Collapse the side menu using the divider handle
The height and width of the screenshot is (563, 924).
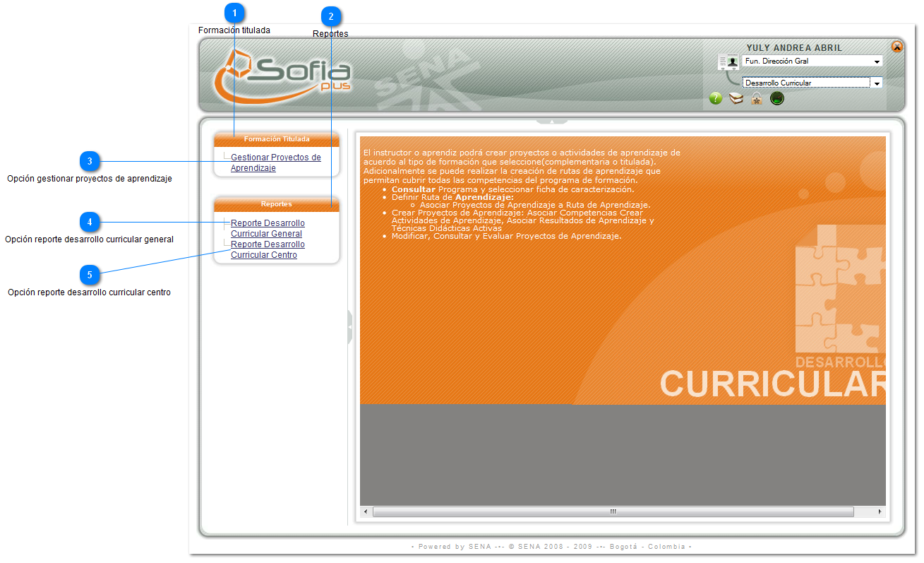click(349, 327)
